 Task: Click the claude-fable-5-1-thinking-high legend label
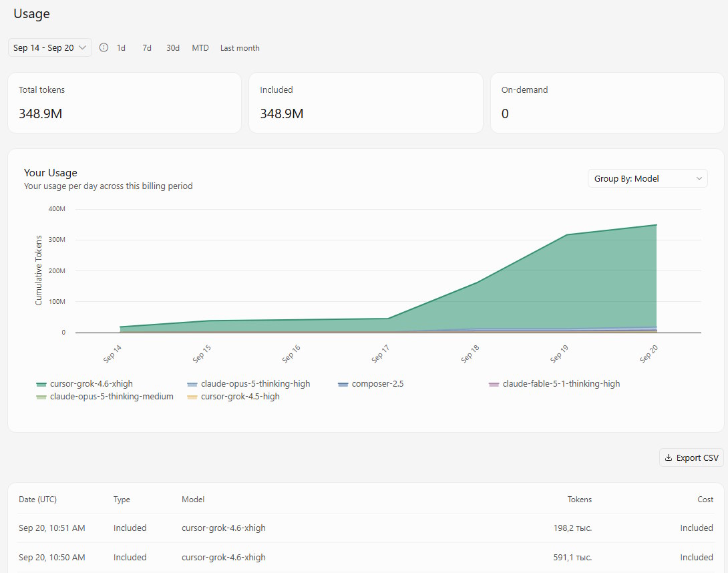pyautogui.click(x=561, y=384)
